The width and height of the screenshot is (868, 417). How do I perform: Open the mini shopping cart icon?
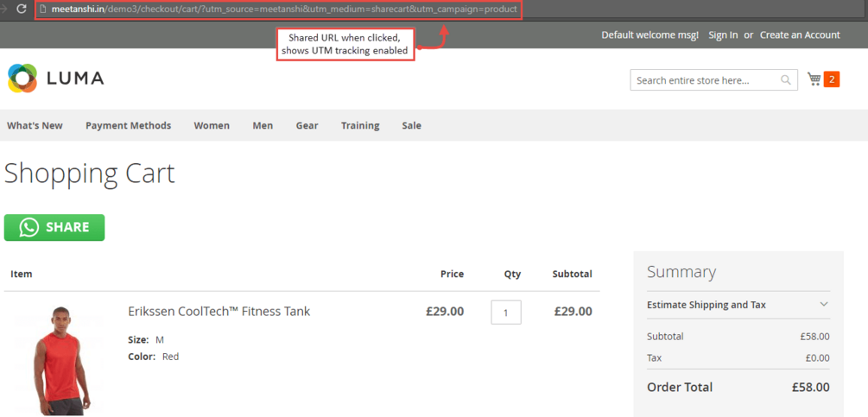[x=814, y=79]
